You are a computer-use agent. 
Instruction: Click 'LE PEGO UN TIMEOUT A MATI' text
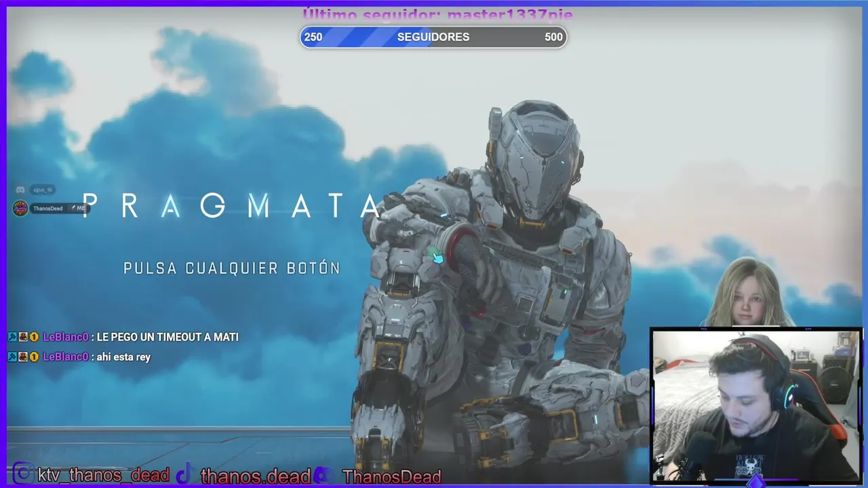click(167, 337)
